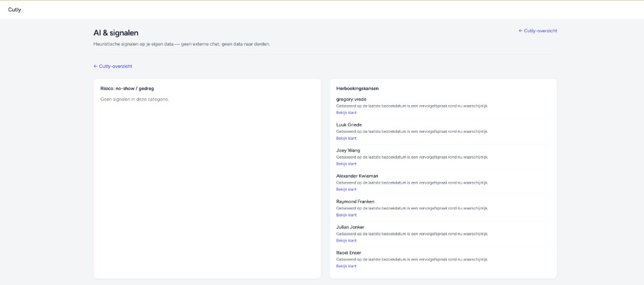Screen dimensions: 644x285
Task: Select the name gregory vrede
Action: tap(352, 99)
